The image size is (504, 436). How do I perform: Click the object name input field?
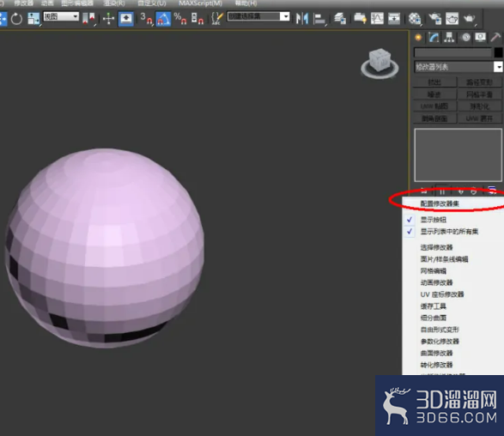[452, 52]
